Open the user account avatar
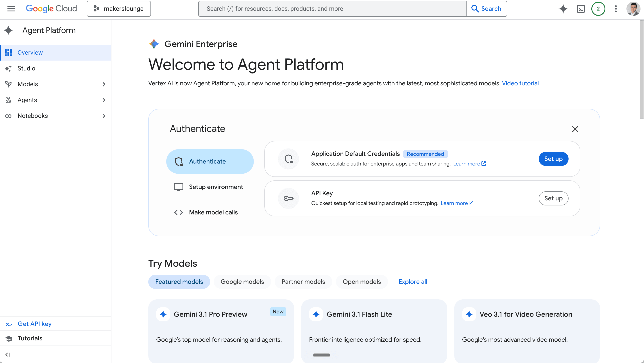The width and height of the screenshot is (644, 363). tap(633, 9)
